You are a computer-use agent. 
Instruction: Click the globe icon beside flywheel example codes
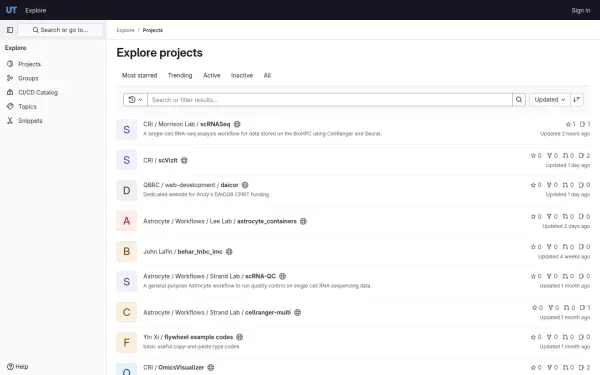click(x=240, y=337)
